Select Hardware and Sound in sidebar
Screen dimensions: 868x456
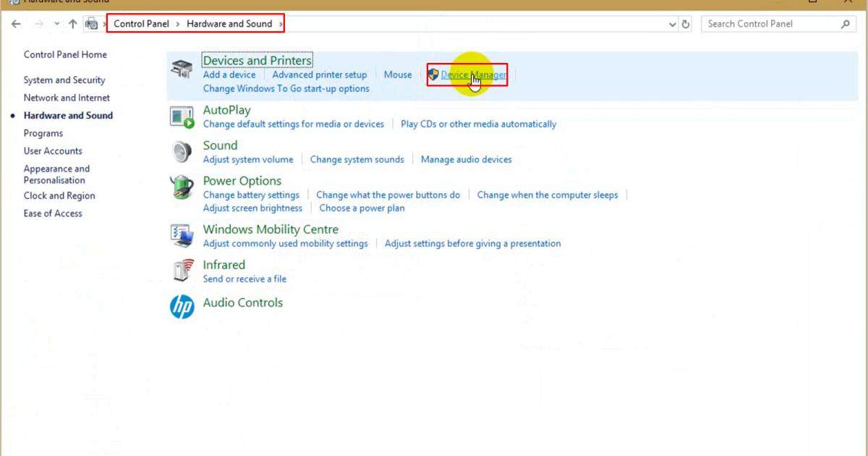pos(68,116)
